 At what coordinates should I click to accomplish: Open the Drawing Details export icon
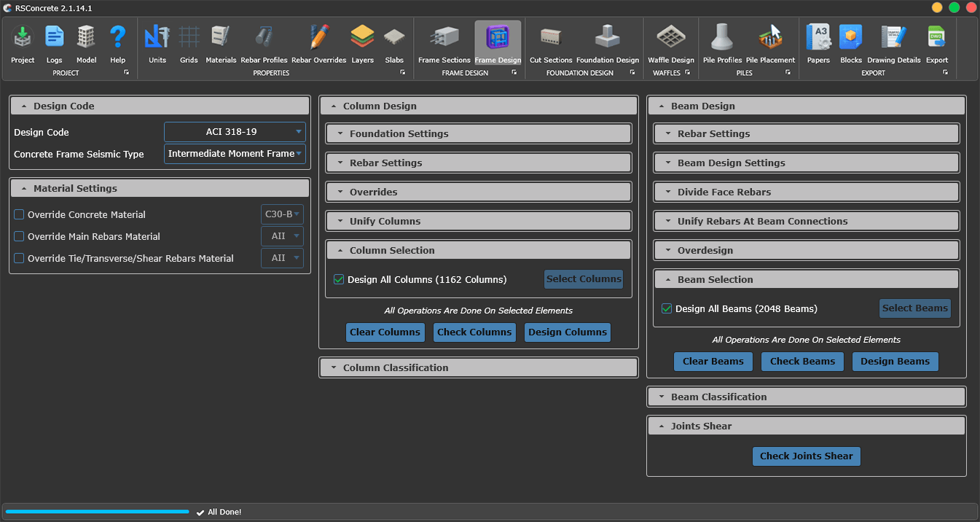(893, 38)
